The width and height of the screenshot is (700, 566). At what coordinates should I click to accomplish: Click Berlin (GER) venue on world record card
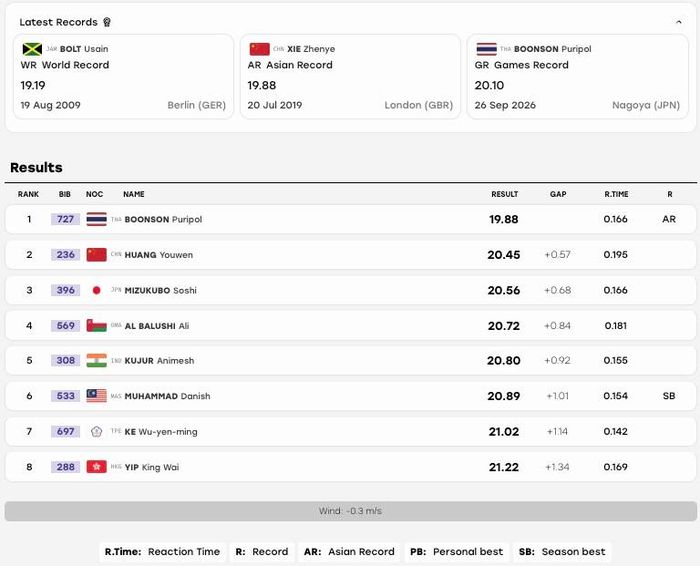click(196, 105)
